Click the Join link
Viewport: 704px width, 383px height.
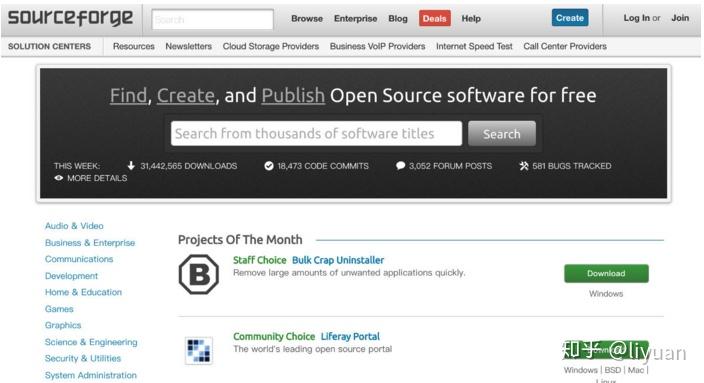point(680,18)
